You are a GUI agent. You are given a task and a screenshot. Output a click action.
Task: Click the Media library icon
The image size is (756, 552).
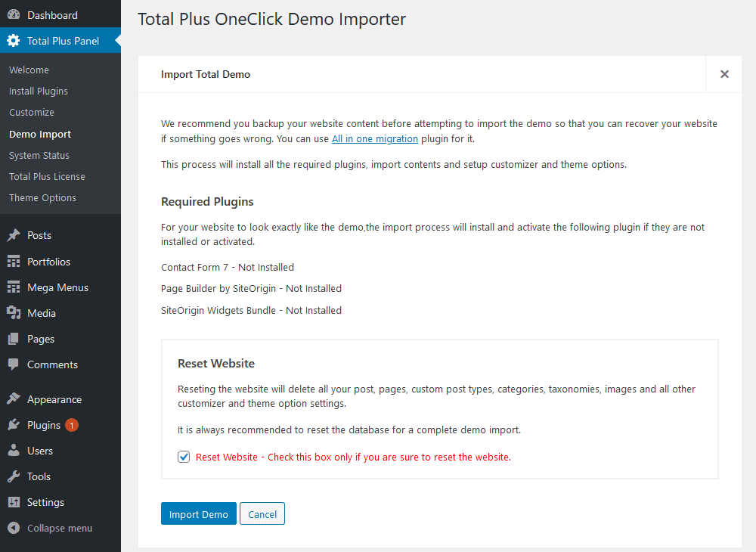click(14, 313)
